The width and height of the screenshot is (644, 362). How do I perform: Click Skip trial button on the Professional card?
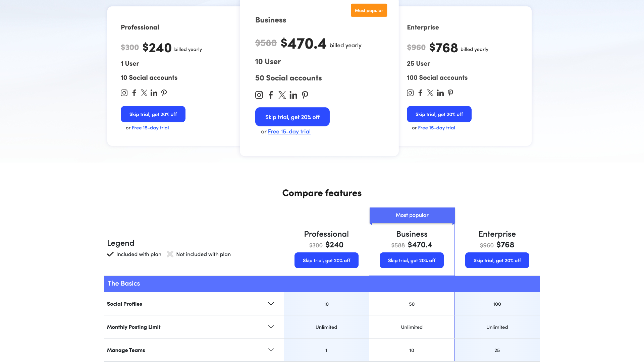pos(153,114)
